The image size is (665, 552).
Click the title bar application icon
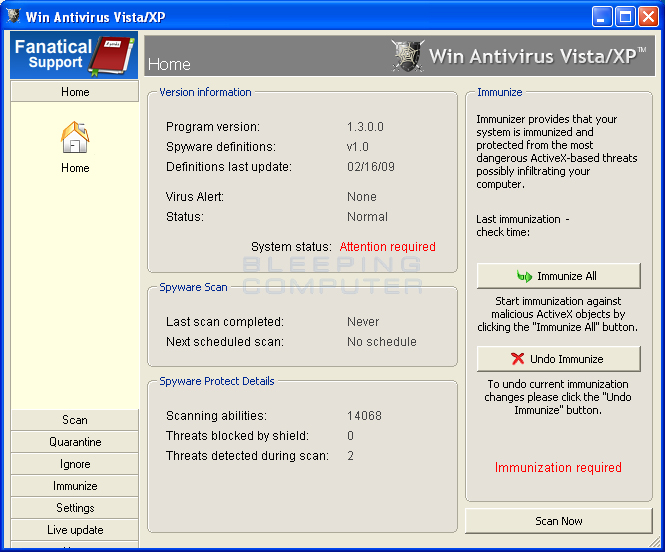pyautogui.click(x=13, y=16)
